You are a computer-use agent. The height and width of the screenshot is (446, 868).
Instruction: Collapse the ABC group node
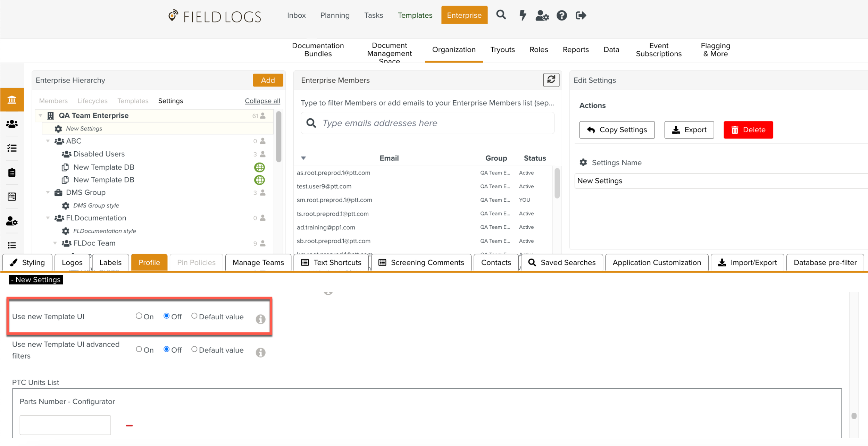(48, 141)
